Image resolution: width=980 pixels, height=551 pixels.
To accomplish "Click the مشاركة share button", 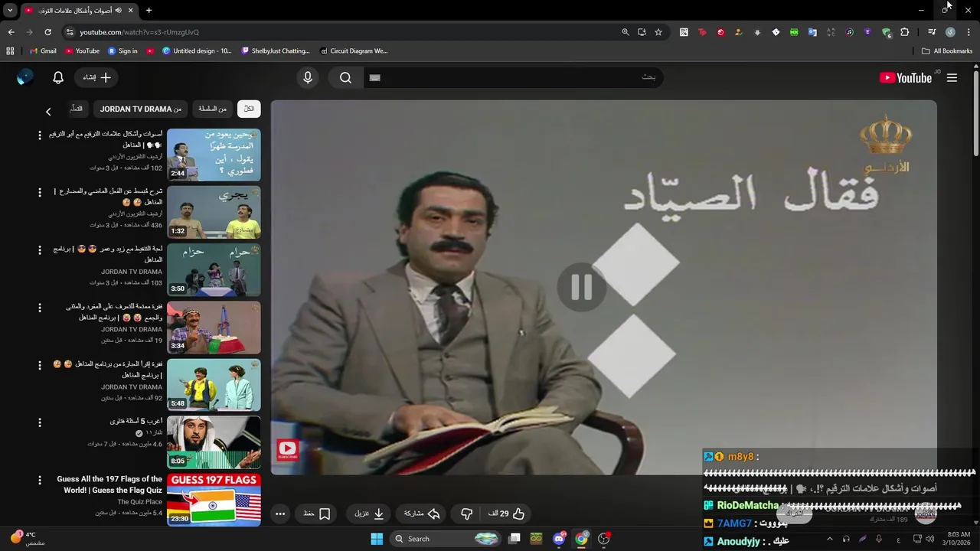I will pos(422,514).
